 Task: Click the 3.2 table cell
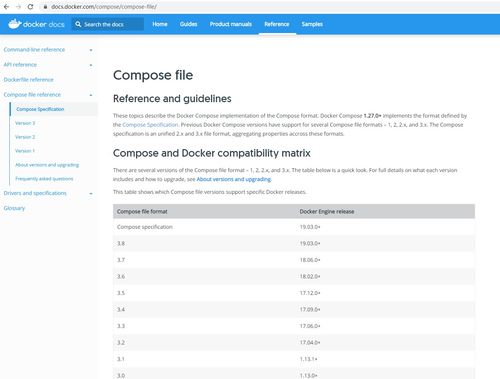(121, 343)
